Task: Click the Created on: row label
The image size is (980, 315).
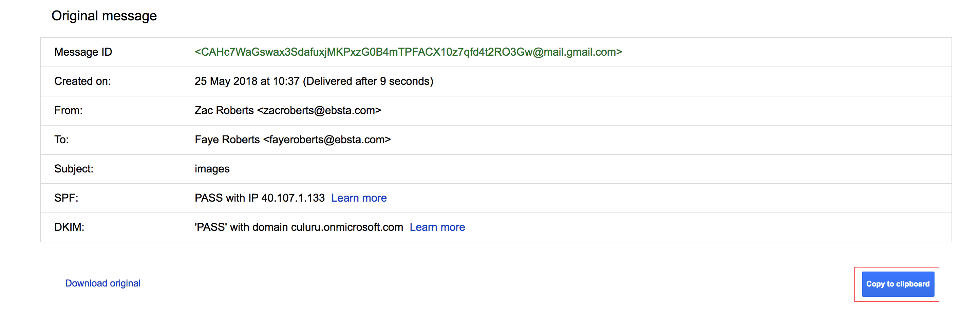Action: (x=82, y=81)
